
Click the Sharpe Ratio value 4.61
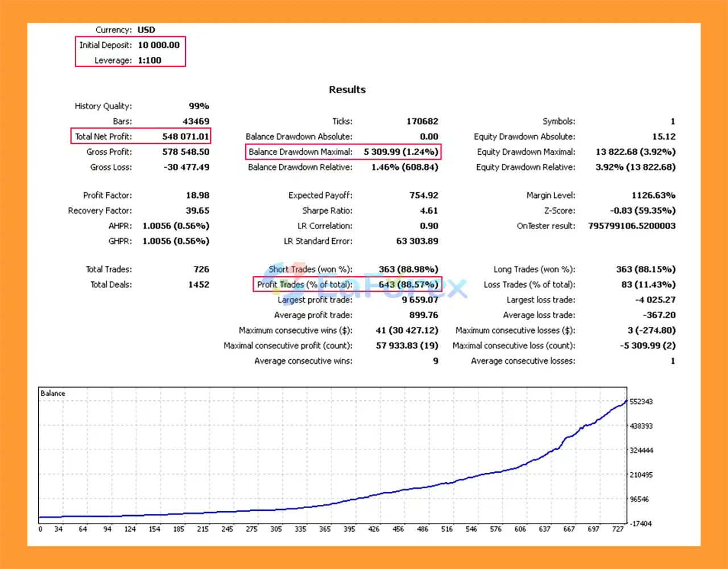coord(429,210)
